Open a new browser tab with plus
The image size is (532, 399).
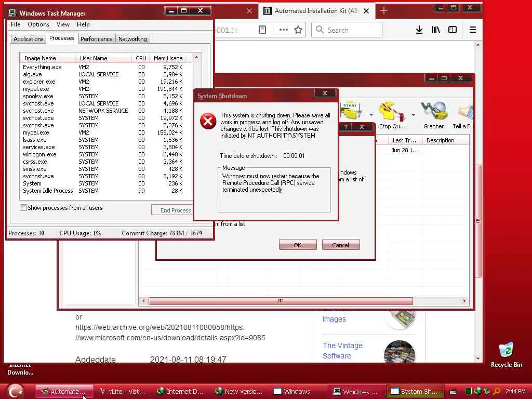(x=384, y=11)
